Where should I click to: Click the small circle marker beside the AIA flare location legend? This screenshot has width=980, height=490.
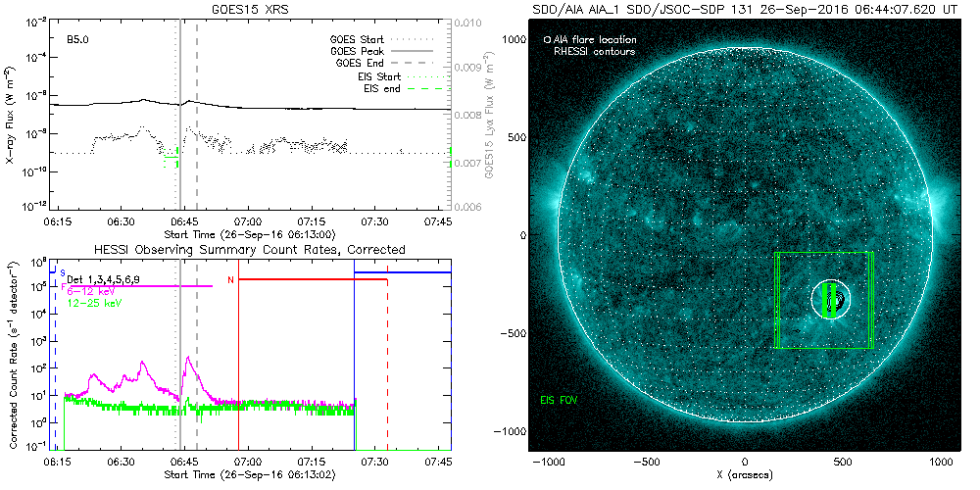547,40
